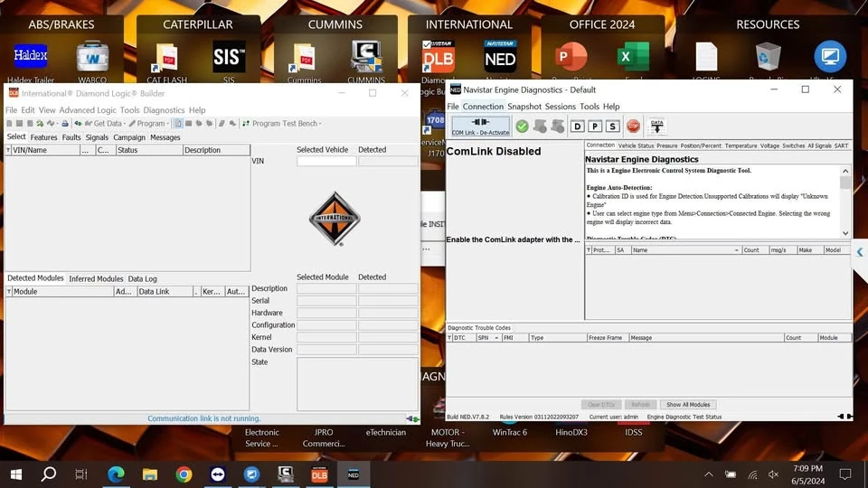
Task: Open the blue monitor icon in Resources
Action: tap(830, 56)
